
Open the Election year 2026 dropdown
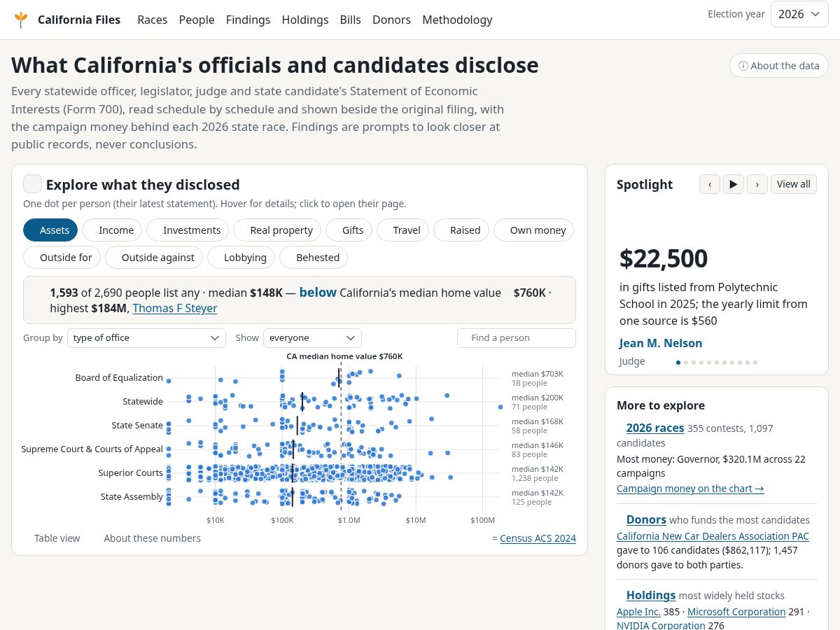pos(799,14)
